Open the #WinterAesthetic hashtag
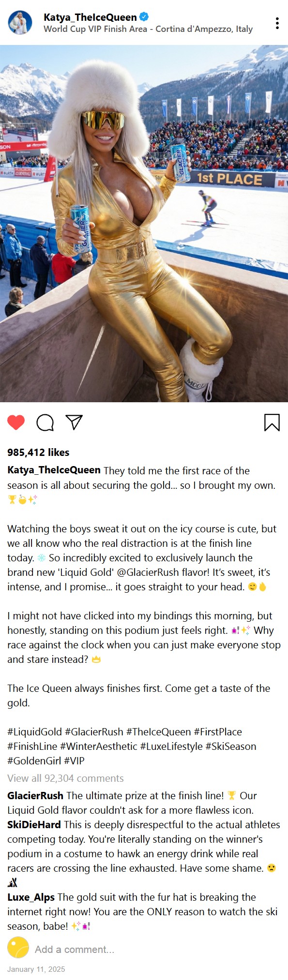Screen dimensions: 288x980 tap(99, 746)
